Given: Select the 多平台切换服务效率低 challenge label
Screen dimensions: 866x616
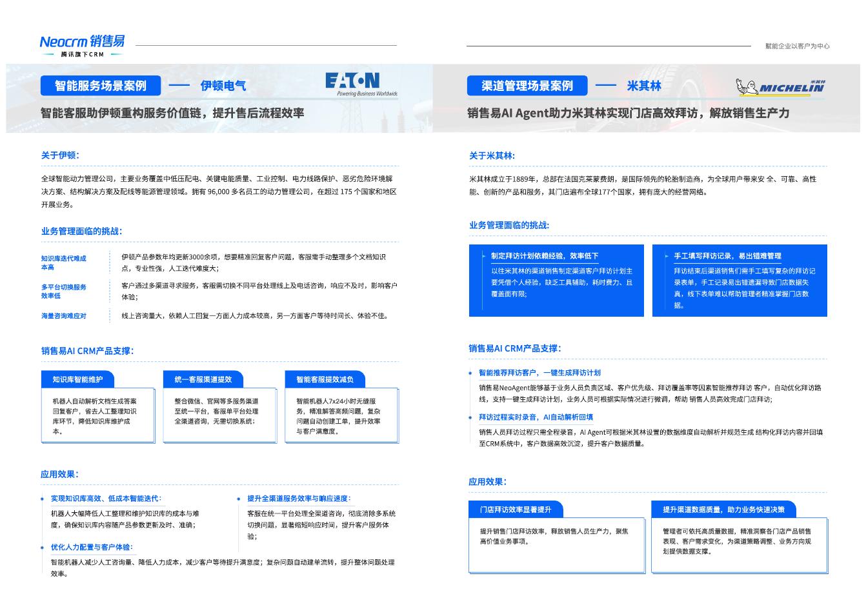Looking at the screenshot, I should (x=63, y=292).
